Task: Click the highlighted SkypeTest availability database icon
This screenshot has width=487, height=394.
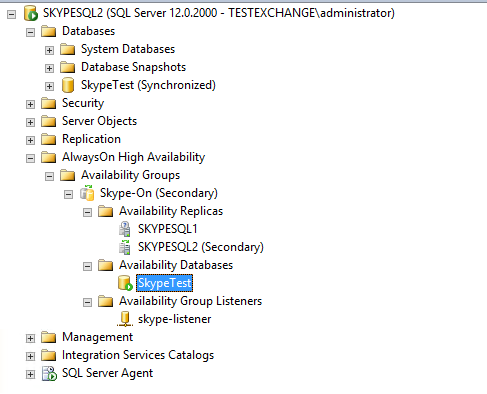Action: tap(125, 283)
